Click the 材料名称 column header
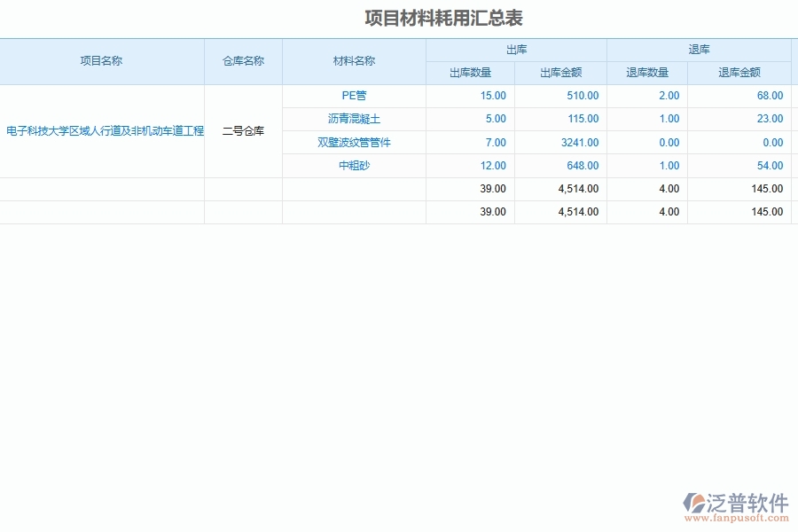The image size is (798, 532). (353, 61)
